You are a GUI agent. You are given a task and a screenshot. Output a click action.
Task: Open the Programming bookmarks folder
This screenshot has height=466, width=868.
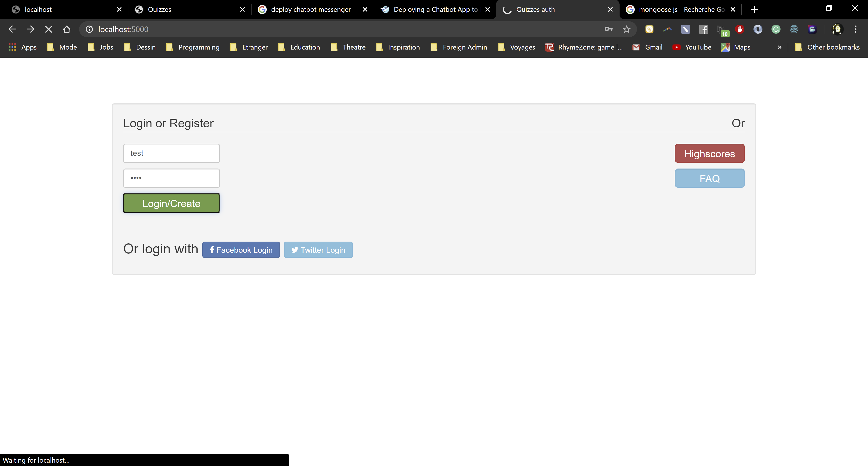coord(193,47)
